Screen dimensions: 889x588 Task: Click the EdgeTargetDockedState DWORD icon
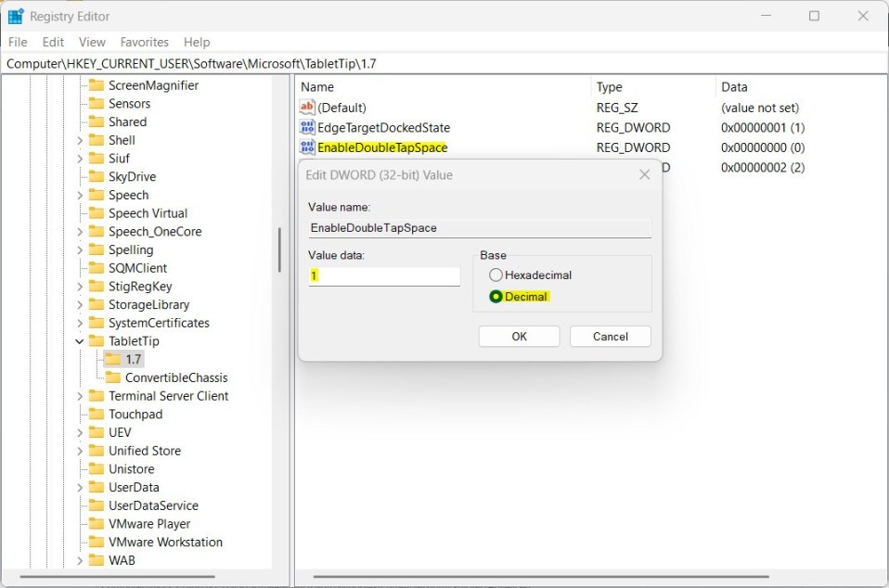307,127
